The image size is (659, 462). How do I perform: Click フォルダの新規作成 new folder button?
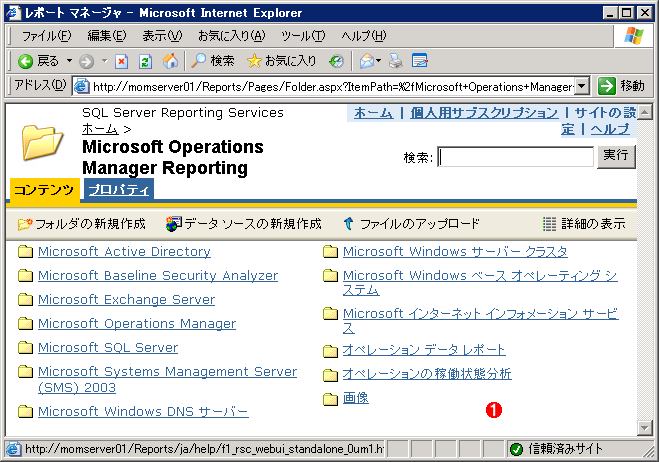pos(82,224)
